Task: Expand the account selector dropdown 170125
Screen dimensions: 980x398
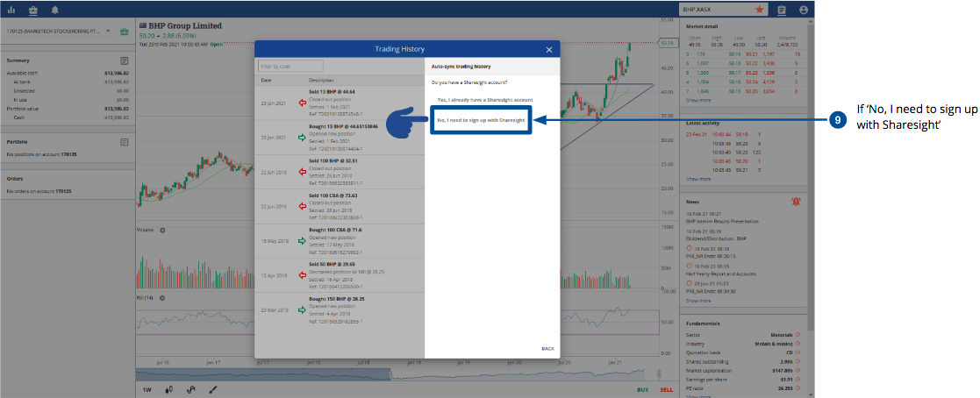Action: (x=59, y=31)
